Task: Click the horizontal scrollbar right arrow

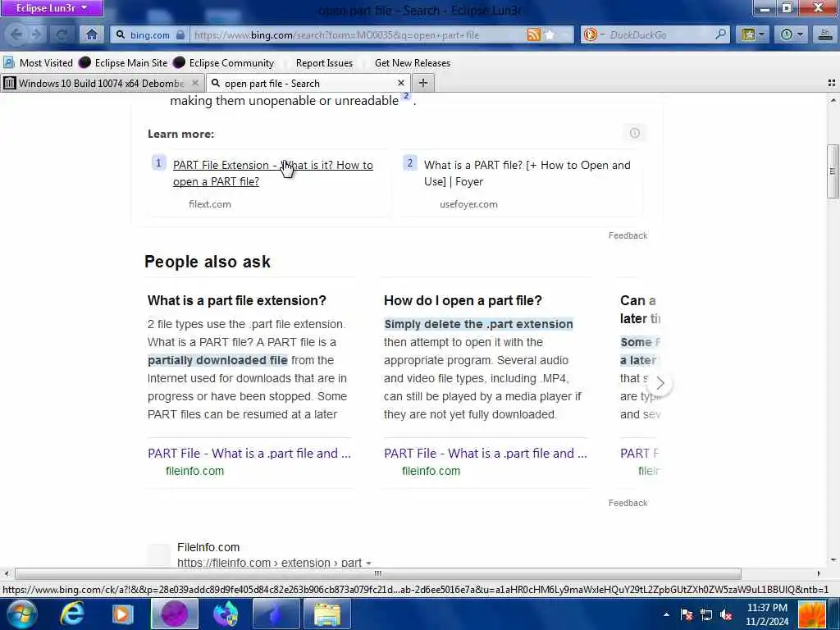Action: coord(818,573)
